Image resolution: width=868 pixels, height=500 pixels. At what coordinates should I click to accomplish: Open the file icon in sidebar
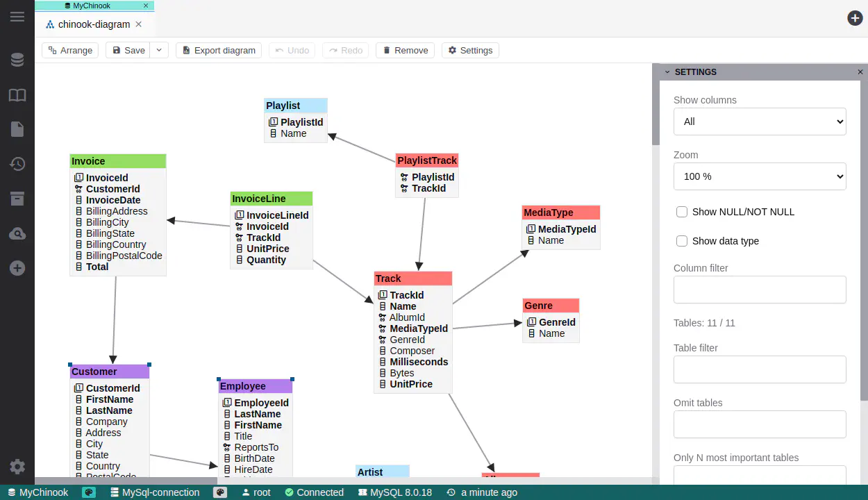pos(17,129)
